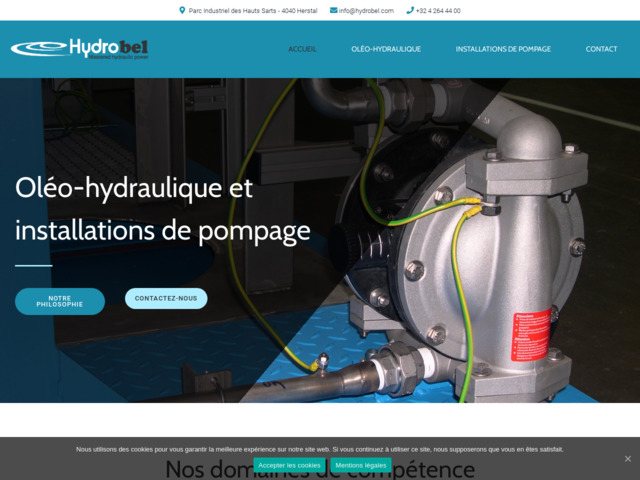Open the Oléo-hydraulique menu

386,49
